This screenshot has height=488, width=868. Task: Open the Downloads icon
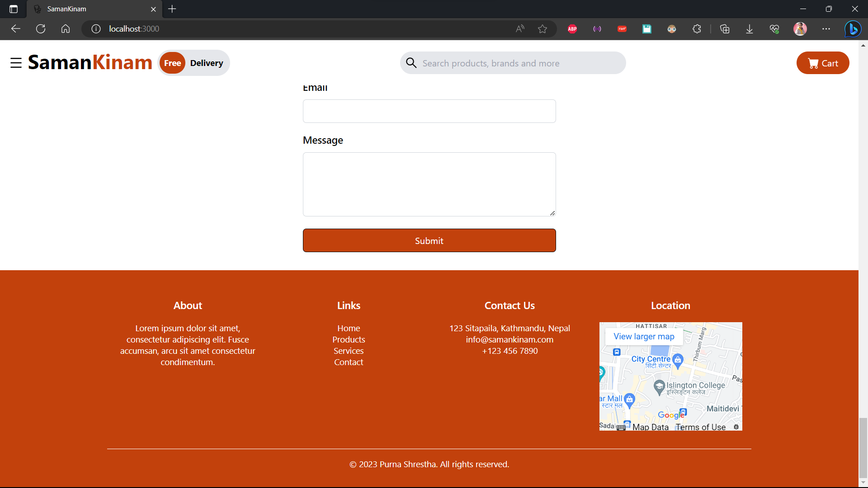click(x=750, y=29)
